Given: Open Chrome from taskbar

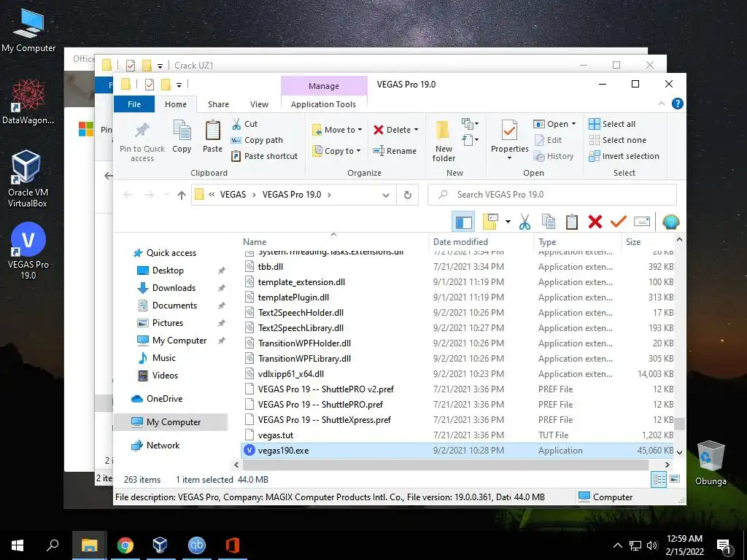Looking at the screenshot, I should [x=125, y=545].
